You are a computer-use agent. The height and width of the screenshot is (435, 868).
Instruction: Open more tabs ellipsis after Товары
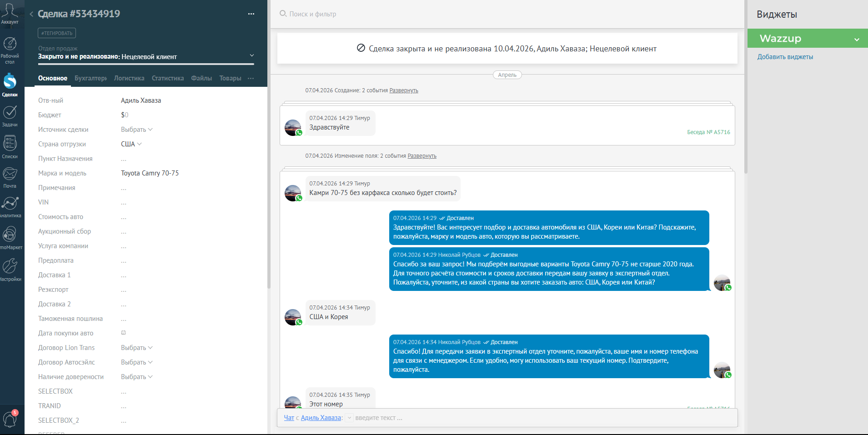coord(251,78)
